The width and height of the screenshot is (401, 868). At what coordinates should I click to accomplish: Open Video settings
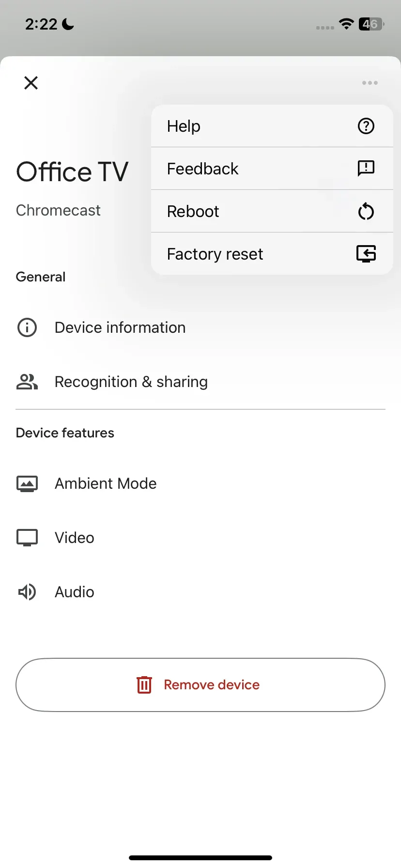pyautogui.click(x=200, y=538)
